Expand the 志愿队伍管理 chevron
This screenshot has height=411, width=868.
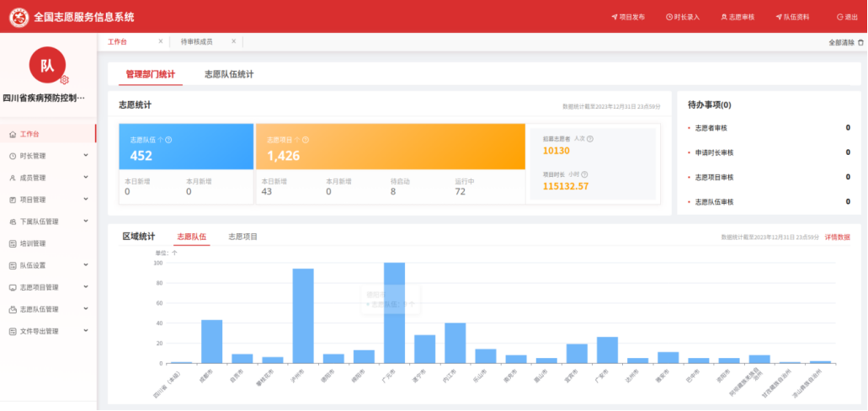click(86, 308)
